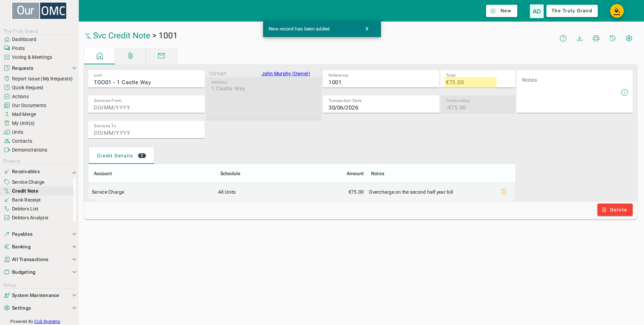Expand the Banking section
Image resolution: width=644 pixels, height=325 pixels.
74,247
